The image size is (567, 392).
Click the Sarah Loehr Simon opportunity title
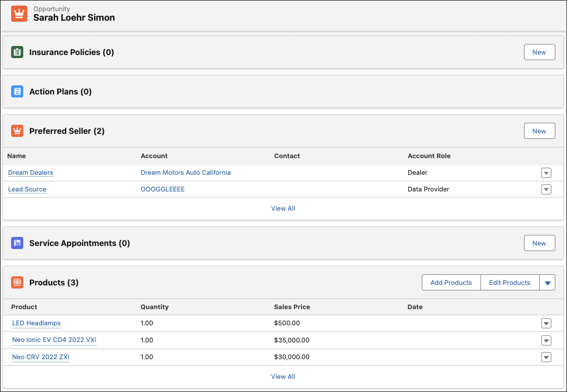(x=74, y=17)
